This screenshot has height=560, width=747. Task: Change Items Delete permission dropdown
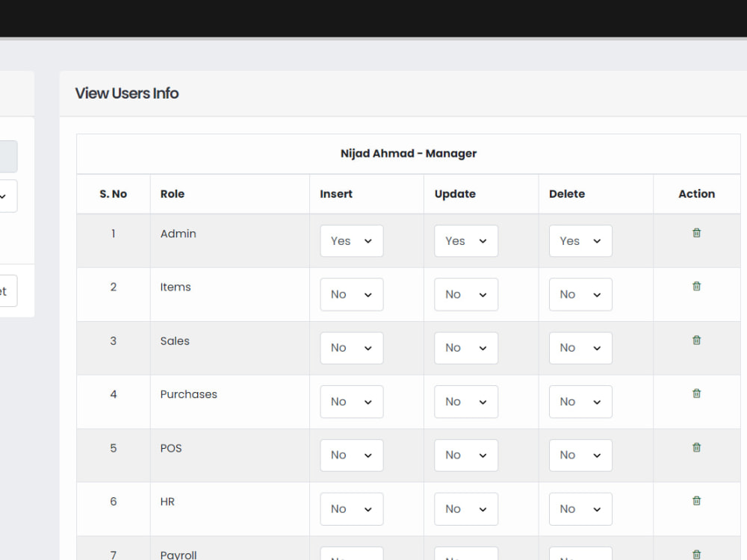(x=580, y=294)
